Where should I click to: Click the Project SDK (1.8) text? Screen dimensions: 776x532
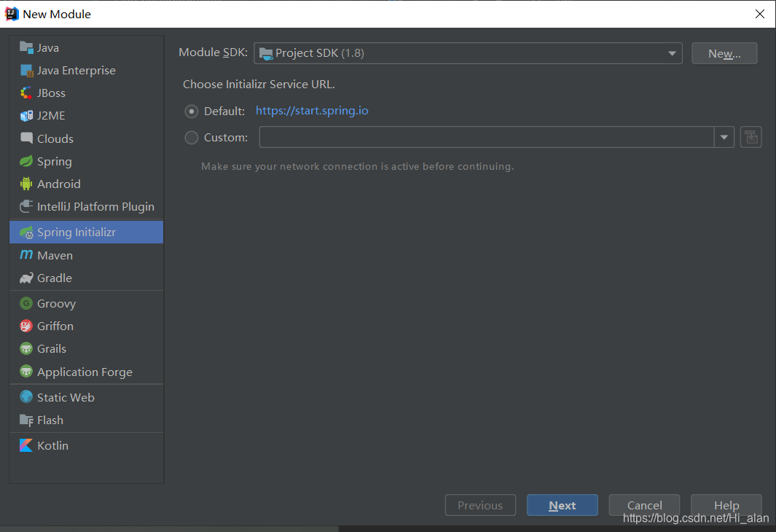[x=320, y=53]
